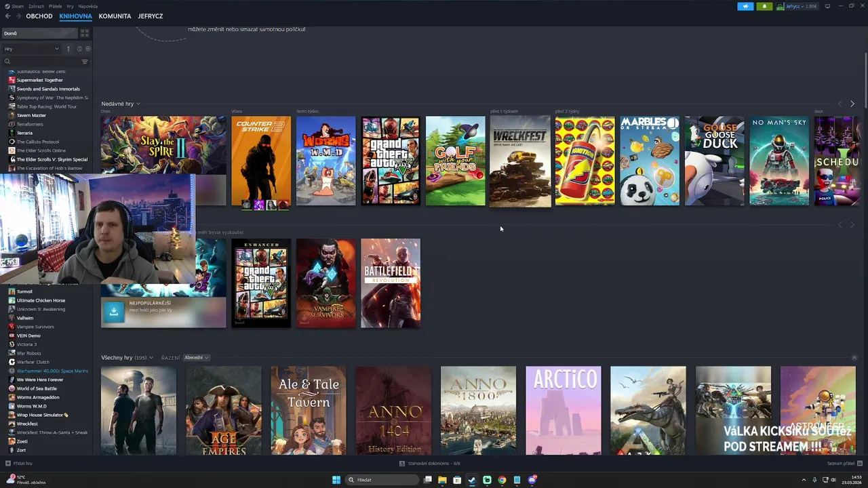
Task: Open Worms W.M.D recent game cover
Action: 325,161
